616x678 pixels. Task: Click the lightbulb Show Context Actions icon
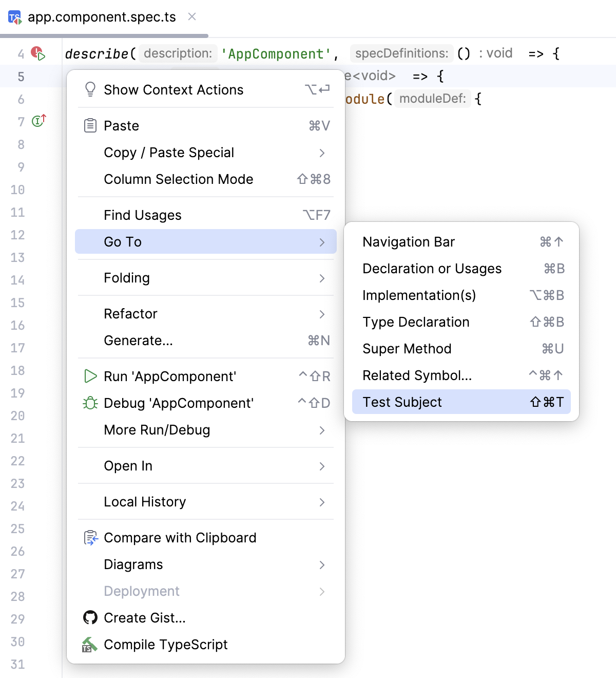[90, 89]
